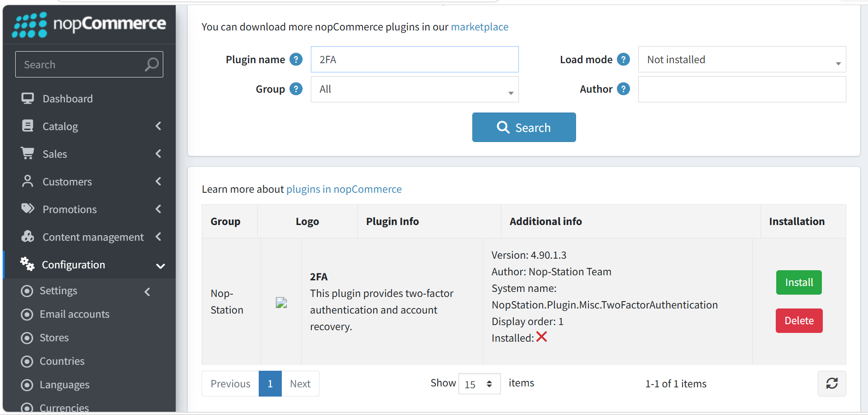Click the Author: Nop-Station Team text
868x415 pixels.
(x=552, y=272)
